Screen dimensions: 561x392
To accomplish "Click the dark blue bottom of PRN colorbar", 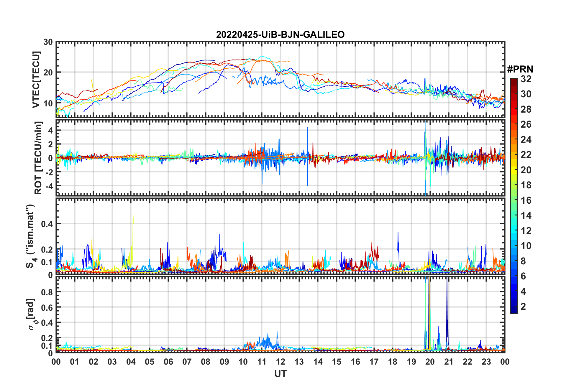I will point(514,311).
